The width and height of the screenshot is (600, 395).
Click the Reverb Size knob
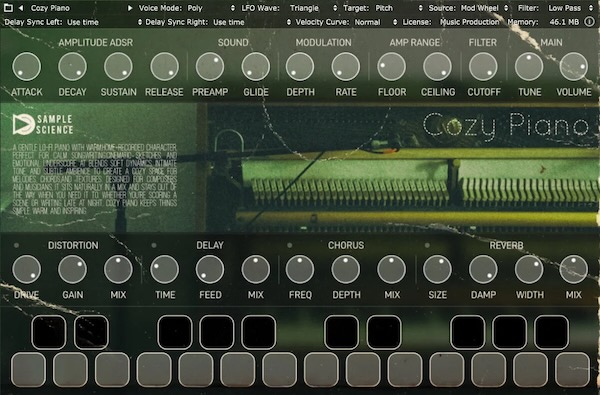437,269
